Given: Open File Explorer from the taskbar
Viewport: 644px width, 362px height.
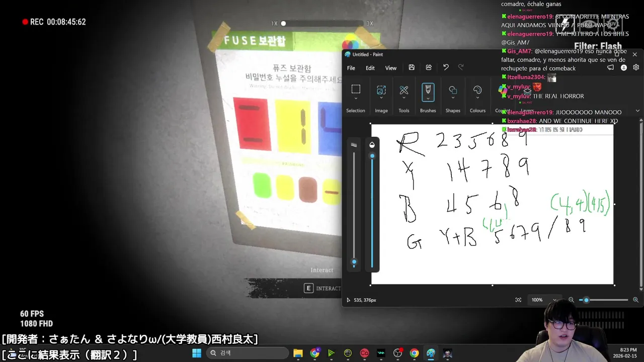Looking at the screenshot, I should [298, 353].
